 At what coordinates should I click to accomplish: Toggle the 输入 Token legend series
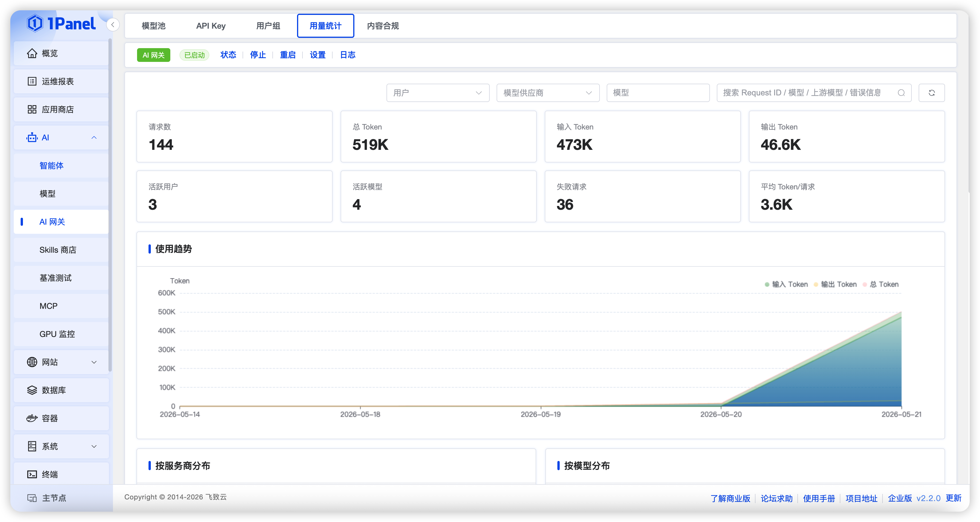tap(786, 284)
